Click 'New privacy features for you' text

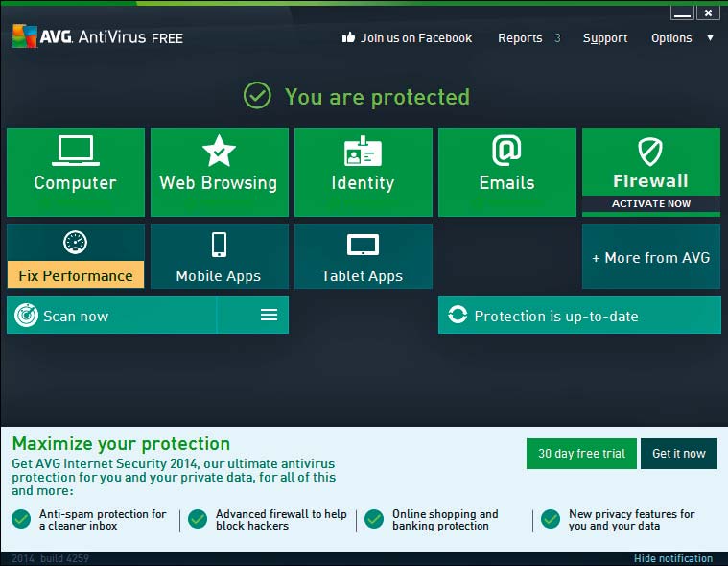pyautogui.click(x=631, y=520)
